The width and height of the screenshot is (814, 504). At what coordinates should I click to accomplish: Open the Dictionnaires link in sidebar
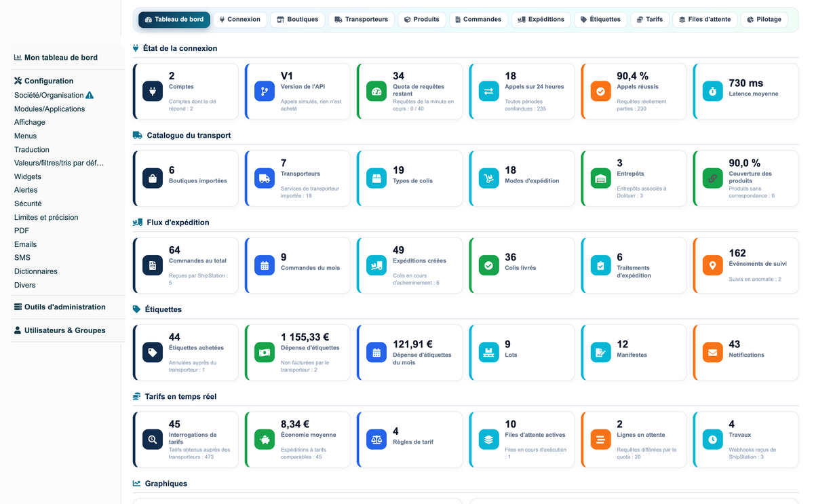36,271
